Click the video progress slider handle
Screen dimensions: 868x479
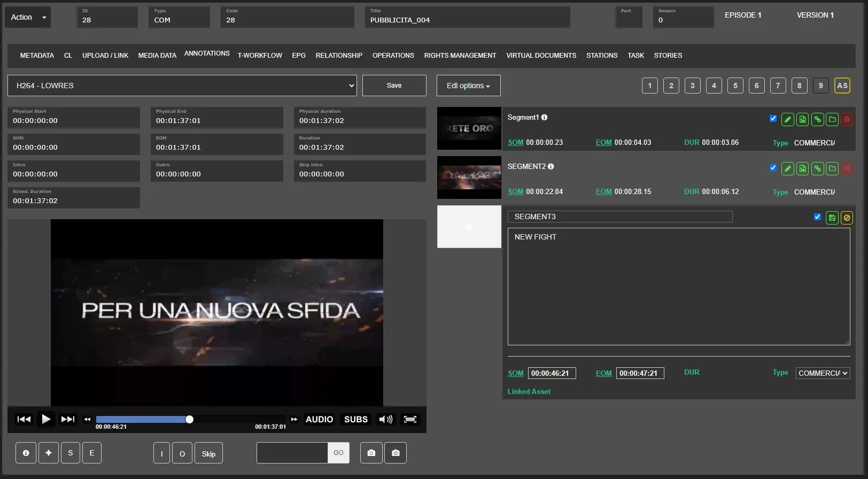click(189, 419)
